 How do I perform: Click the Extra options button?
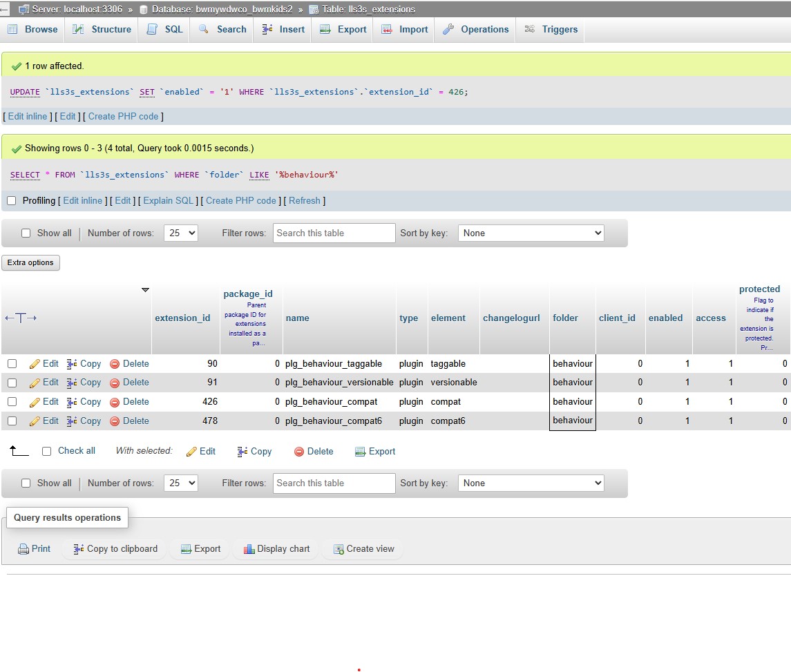[x=31, y=263]
